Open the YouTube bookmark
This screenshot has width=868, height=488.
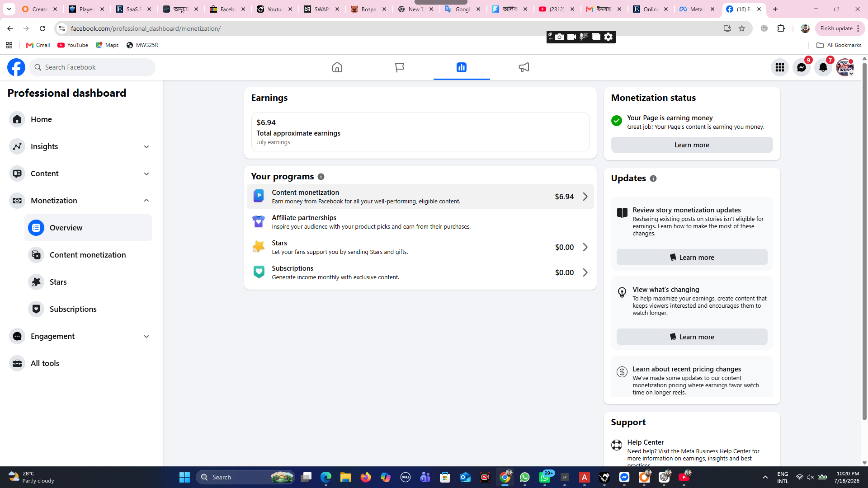73,45
